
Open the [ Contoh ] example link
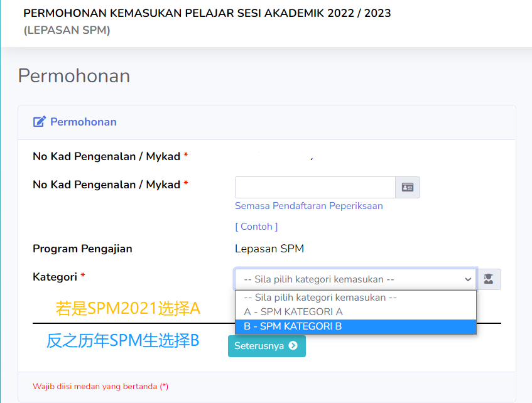point(256,227)
